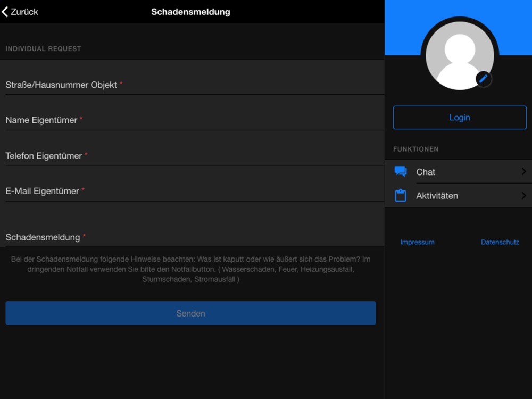Go back with the Zurück button
Viewport: 532px width, 399px height.
coord(20,12)
